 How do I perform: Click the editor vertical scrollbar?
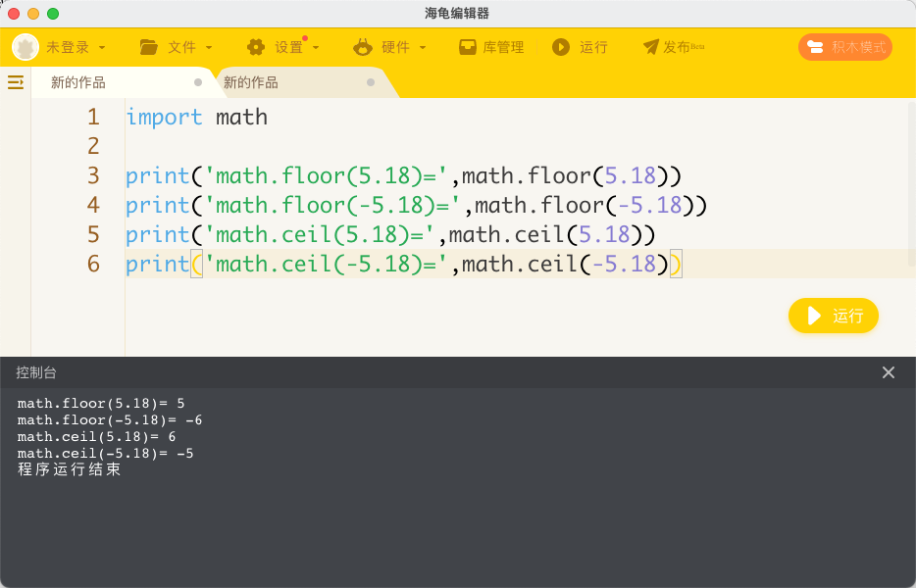coord(912,184)
